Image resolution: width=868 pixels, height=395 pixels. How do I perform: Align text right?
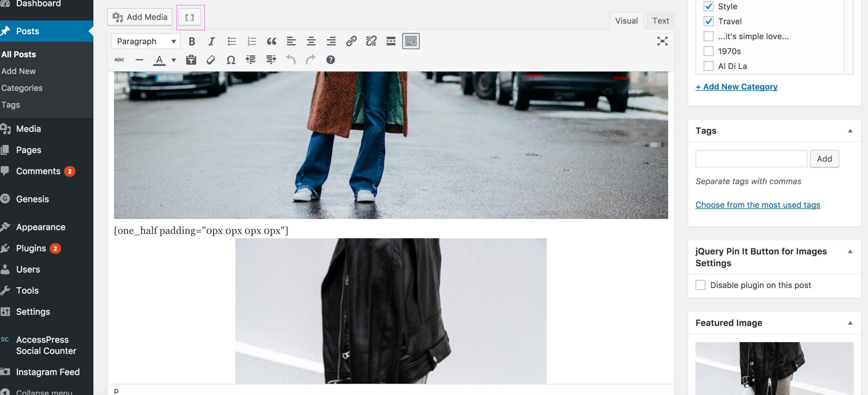click(x=331, y=41)
